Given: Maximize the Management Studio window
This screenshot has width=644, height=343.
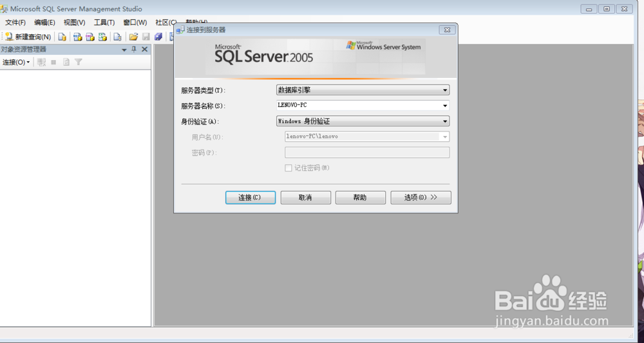Looking at the screenshot, I should coord(606,8).
